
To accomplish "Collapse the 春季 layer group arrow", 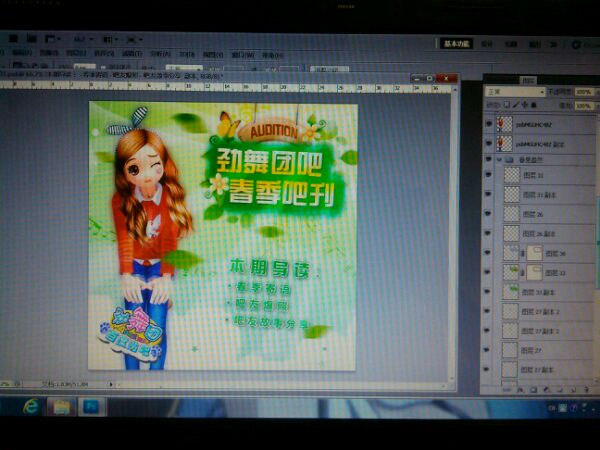I will (x=499, y=160).
